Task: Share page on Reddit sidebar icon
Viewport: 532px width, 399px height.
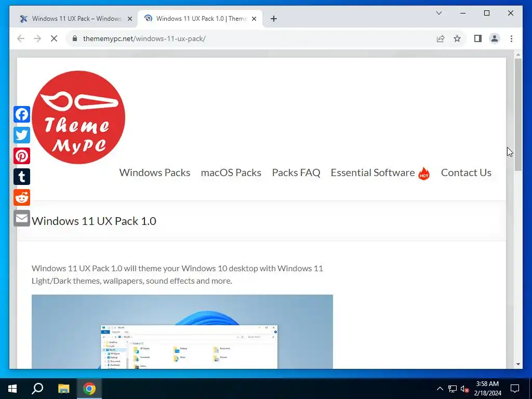Action: pyautogui.click(x=22, y=197)
